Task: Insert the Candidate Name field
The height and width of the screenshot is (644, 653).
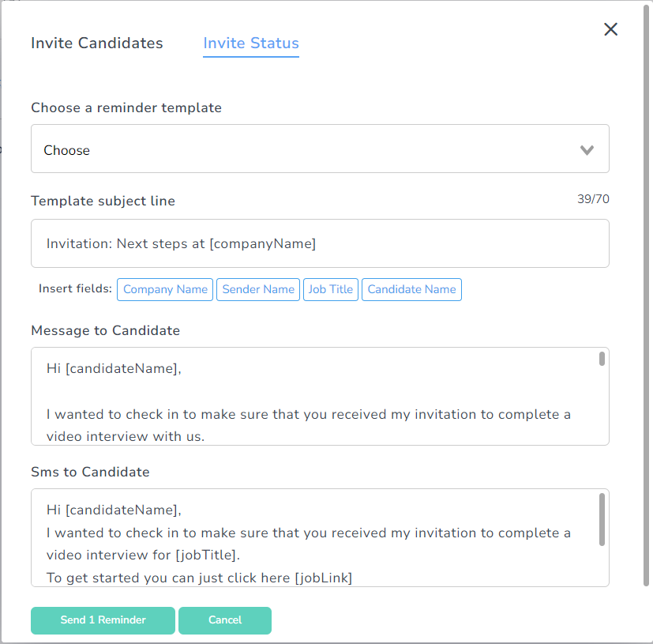Action: (x=411, y=289)
